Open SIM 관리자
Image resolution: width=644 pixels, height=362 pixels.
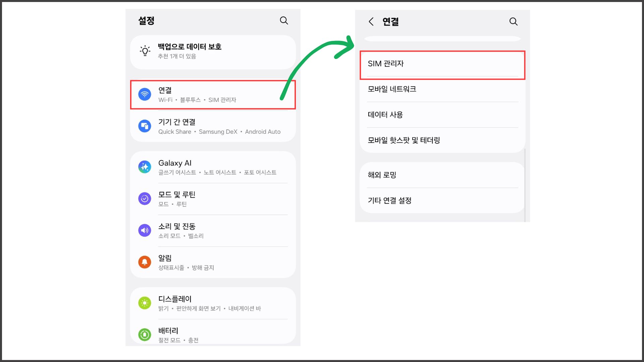pyautogui.click(x=442, y=63)
